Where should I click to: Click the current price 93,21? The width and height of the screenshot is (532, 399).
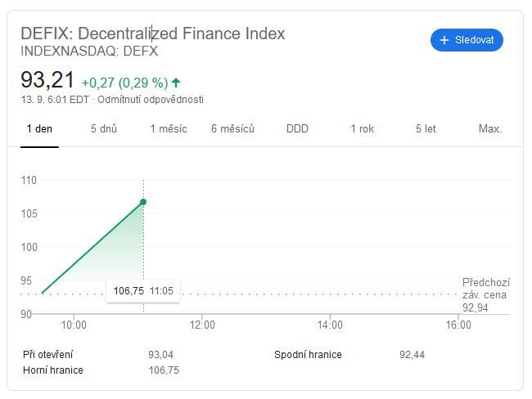pyautogui.click(x=47, y=80)
